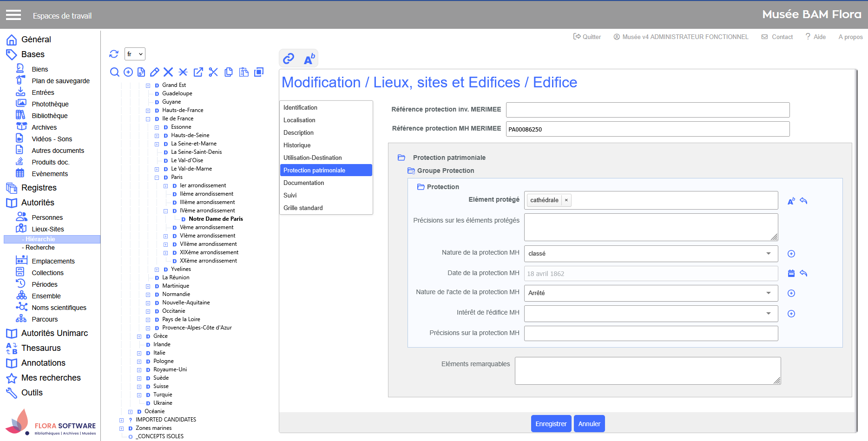
Task: Open the Nature de l'acte dropdown showing Arrêté
Action: (651, 293)
